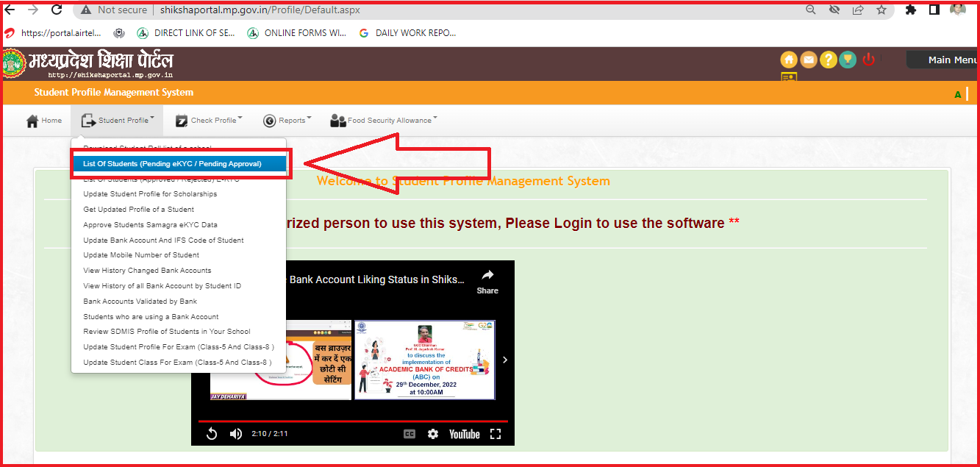Open YouTube video settings gear

[x=433, y=434]
